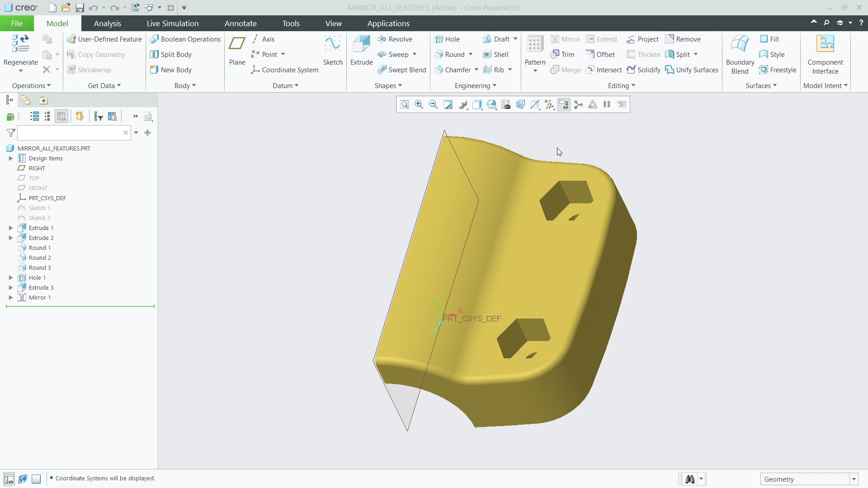Click the Expand All tree icon
This screenshot has height=488, width=868.
pyautogui.click(x=34, y=117)
